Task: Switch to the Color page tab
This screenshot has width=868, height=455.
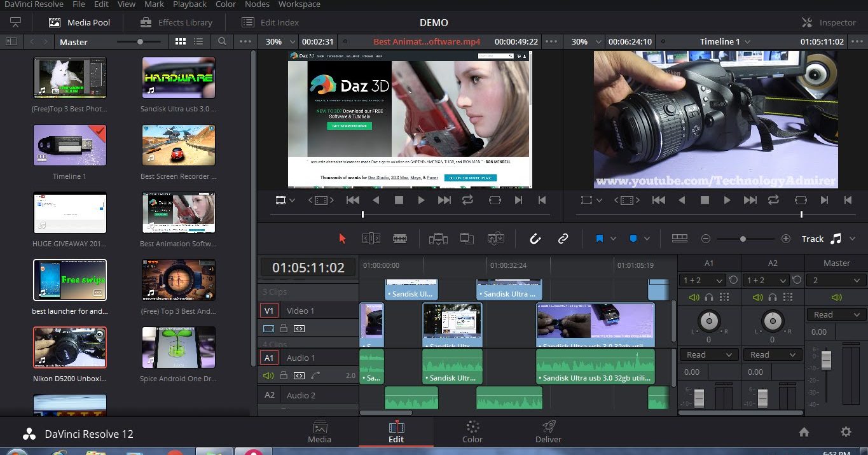Action: click(472, 431)
